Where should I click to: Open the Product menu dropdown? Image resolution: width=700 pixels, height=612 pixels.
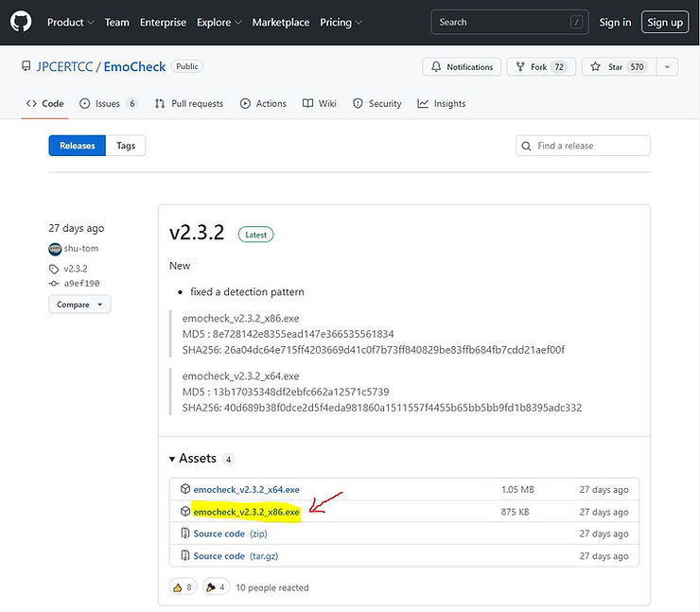point(71,23)
